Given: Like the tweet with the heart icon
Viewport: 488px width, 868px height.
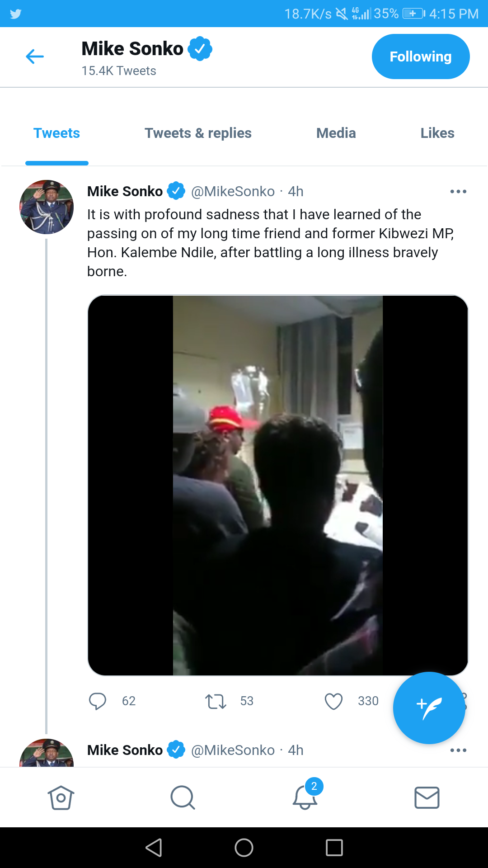Looking at the screenshot, I should click(x=333, y=701).
